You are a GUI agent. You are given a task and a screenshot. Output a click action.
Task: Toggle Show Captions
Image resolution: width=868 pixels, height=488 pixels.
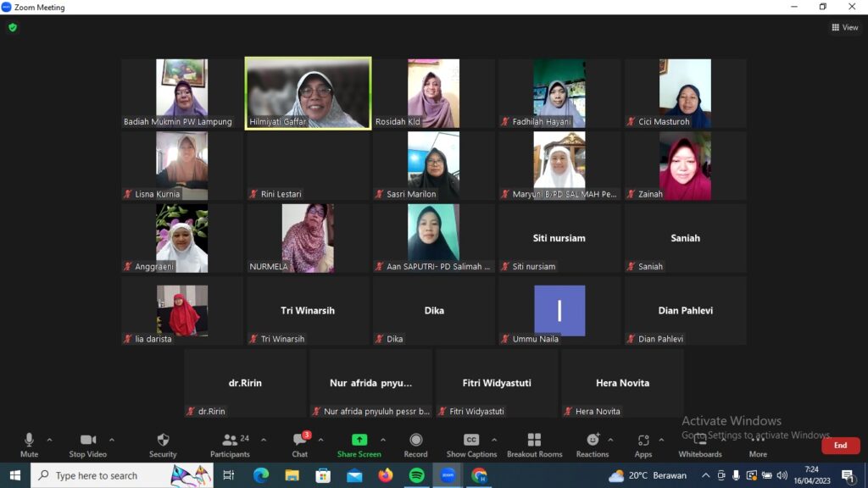click(x=471, y=444)
